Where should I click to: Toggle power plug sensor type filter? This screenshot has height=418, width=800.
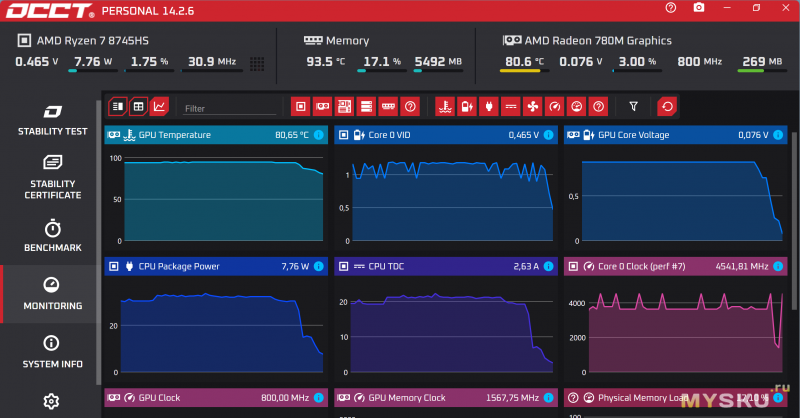click(489, 107)
